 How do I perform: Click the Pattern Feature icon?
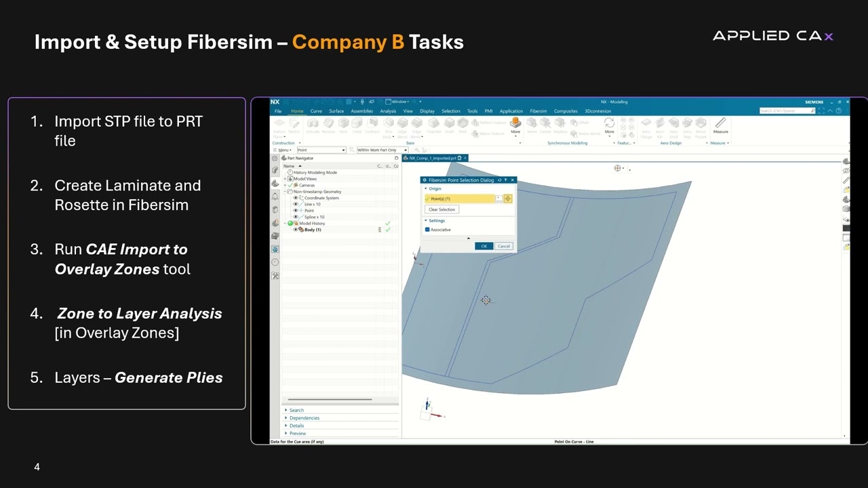(x=475, y=123)
